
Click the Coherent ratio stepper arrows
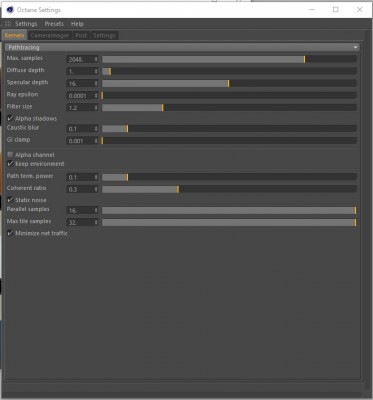coord(96,189)
